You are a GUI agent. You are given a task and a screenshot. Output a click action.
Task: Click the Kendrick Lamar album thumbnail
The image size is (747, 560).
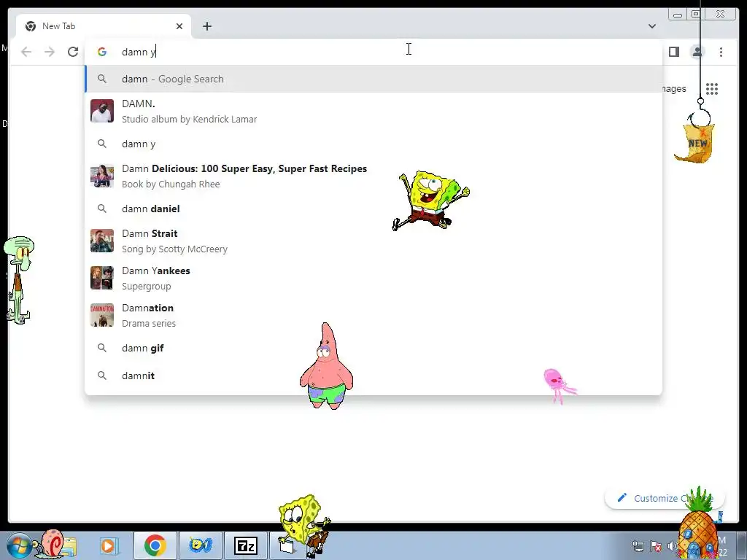pos(102,111)
